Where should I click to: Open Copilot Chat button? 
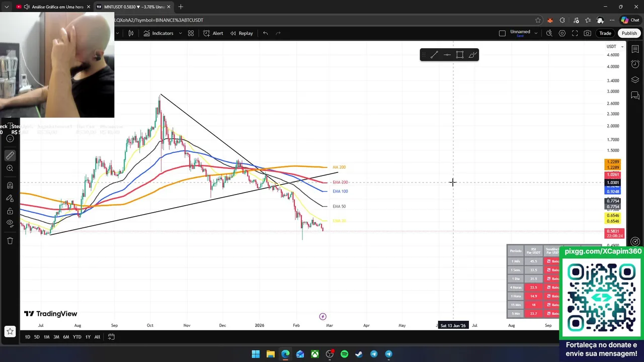[630, 20]
